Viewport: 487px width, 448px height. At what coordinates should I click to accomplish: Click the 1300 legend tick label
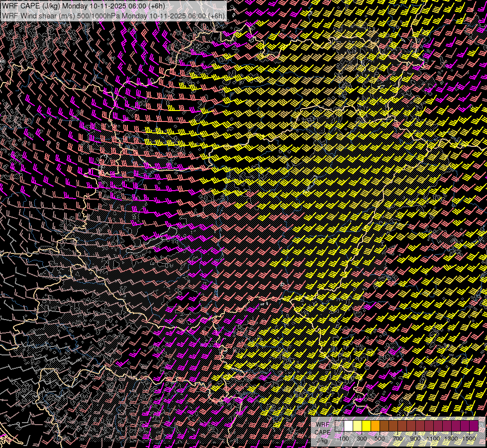click(451, 439)
